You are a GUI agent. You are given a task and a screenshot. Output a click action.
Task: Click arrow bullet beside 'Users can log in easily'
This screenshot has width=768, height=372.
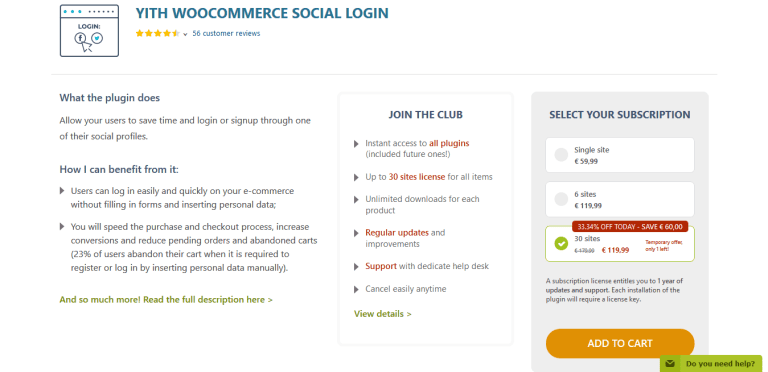point(62,190)
